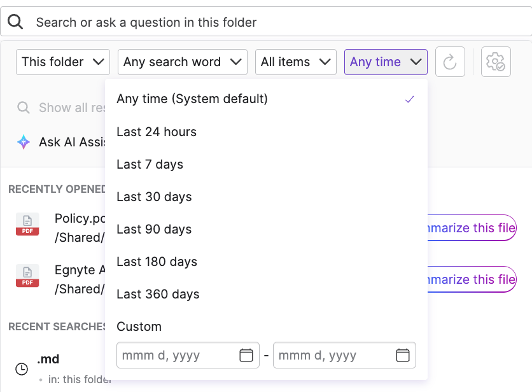Open the Policy.pdf recent file
532x392 pixels.
tap(80, 228)
